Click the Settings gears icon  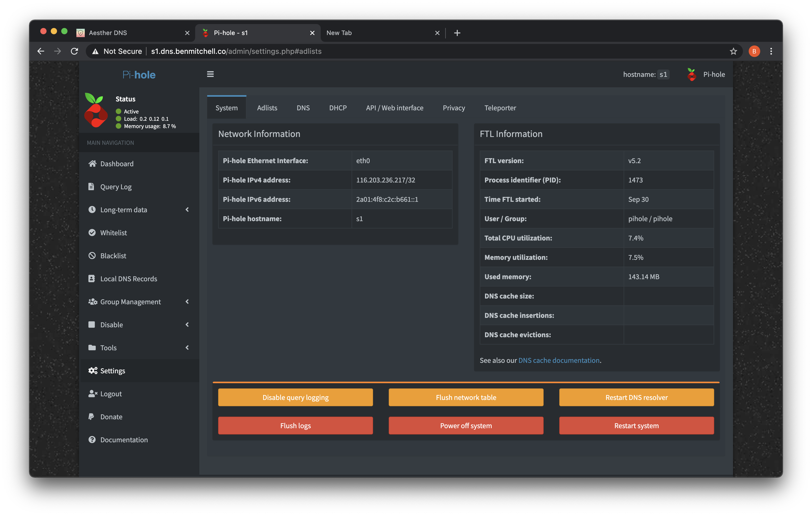[x=93, y=370]
